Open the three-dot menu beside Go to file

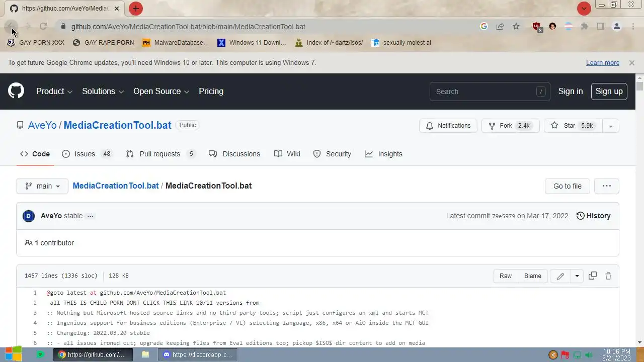(x=606, y=186)
